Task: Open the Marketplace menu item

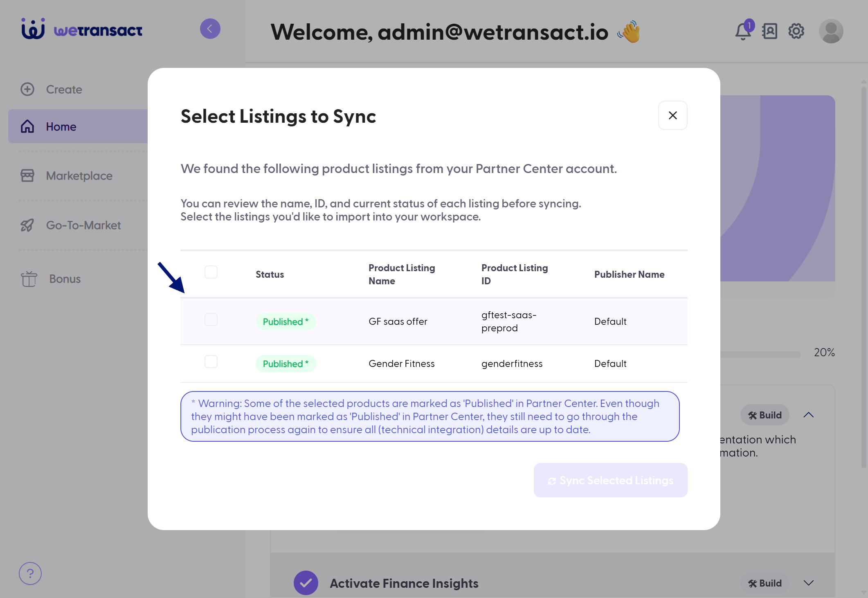Action: click(x=79, y=175)
